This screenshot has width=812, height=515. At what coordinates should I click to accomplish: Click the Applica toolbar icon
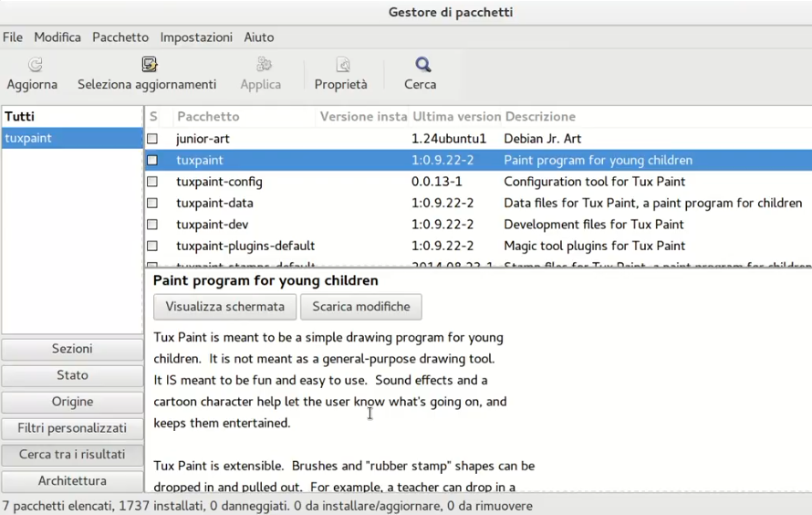coord(263,65)
